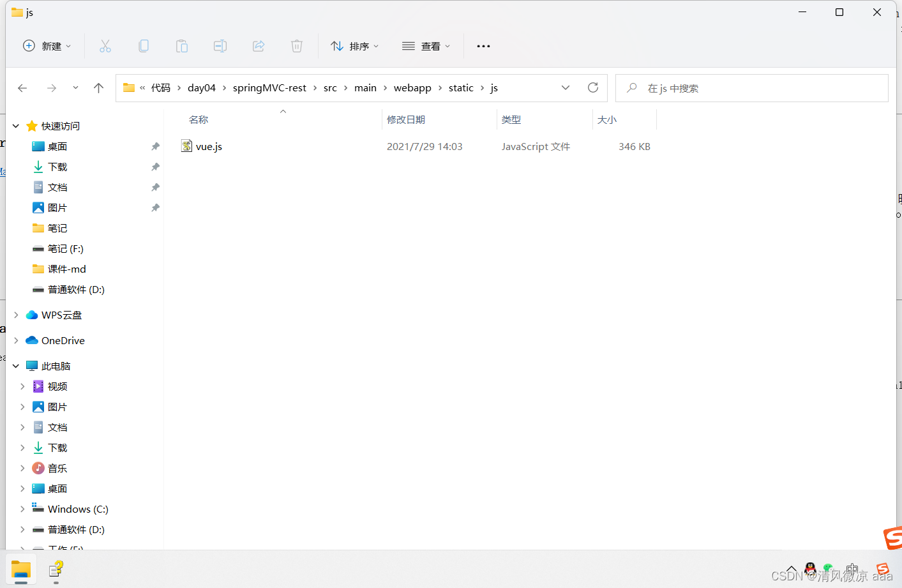Show hidden tray icons with up chevron
Image resolution: width=902 pixels, height=588 pixels.
pos(792,569)
